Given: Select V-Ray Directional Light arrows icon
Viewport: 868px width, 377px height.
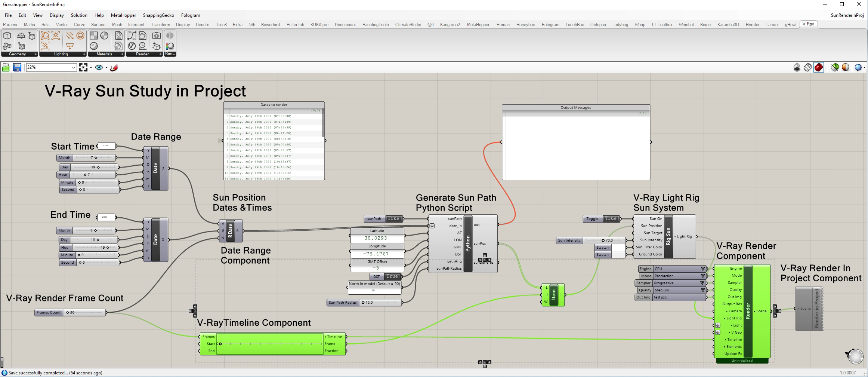Looking at the screenshot, I should [x=69, y=36].
